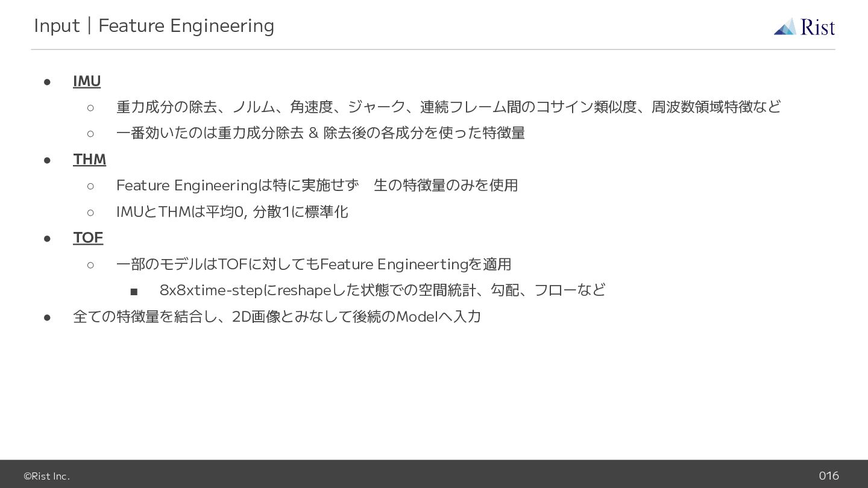Select the THM heading

[x=89, y=159]
